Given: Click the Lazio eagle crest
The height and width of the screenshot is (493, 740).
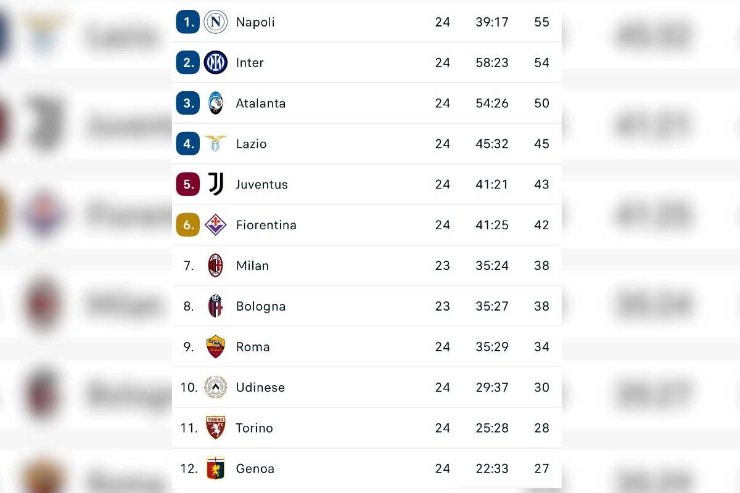Looking at the screenshot, I should point(216,144).
